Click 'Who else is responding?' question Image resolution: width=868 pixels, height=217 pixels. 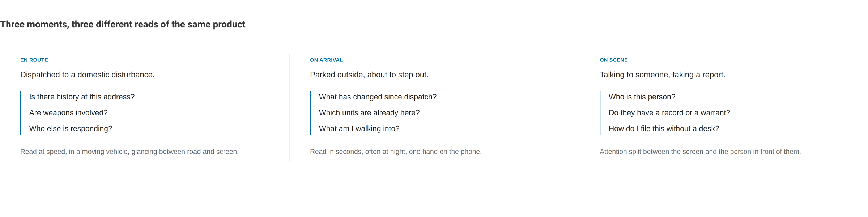(x=71, y=129)
